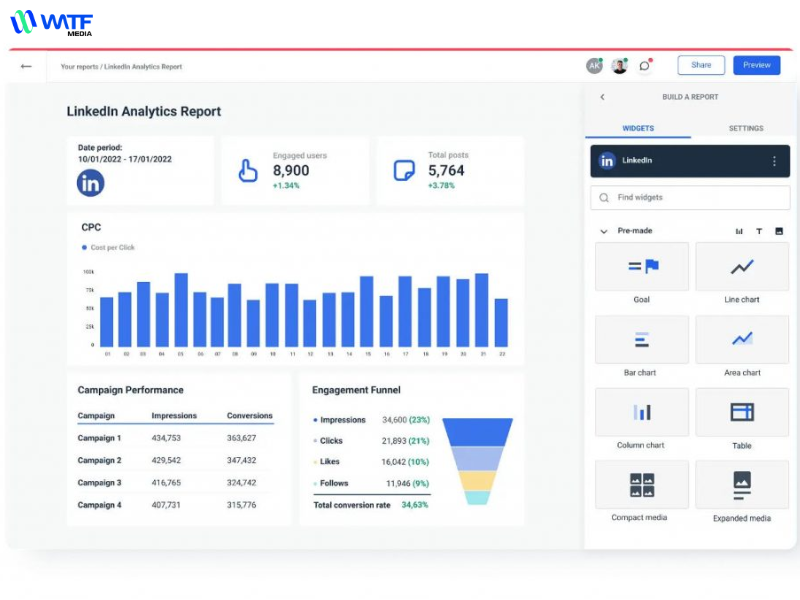Click the Total conversion rate 34,63% value
This screenshot has width=800, height=600.
415,505
